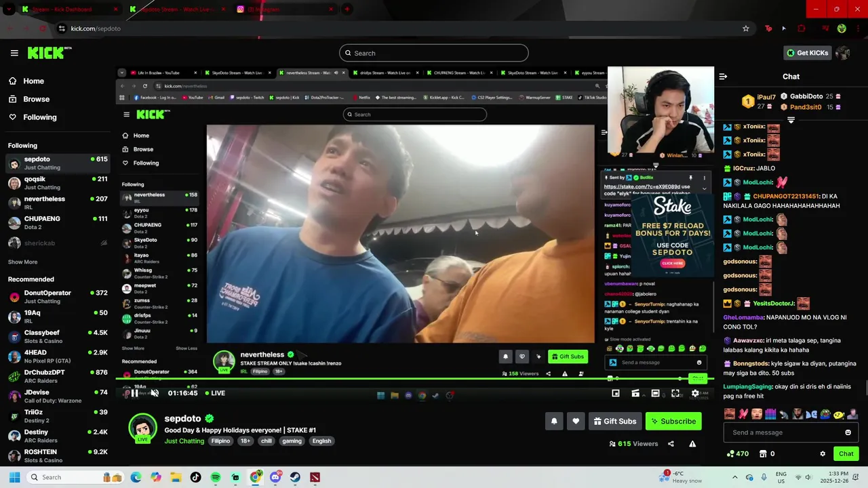Report the stream with warning icon

pyautogui.click(x=692, y=444)
